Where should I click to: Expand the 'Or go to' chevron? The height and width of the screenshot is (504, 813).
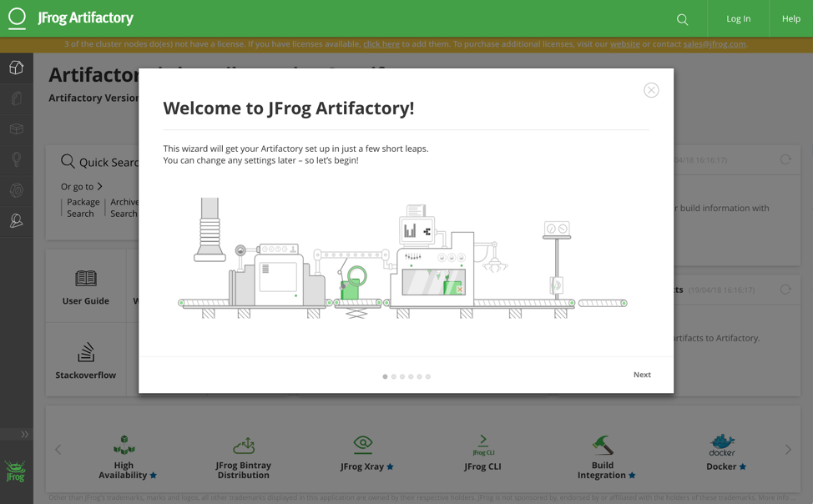(x=99, y=186)
